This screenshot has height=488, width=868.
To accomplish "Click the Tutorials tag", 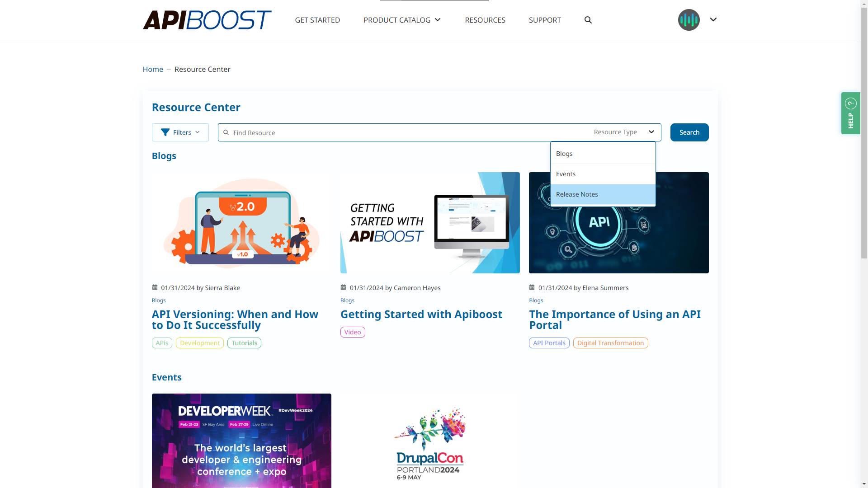I will point(244,343).
